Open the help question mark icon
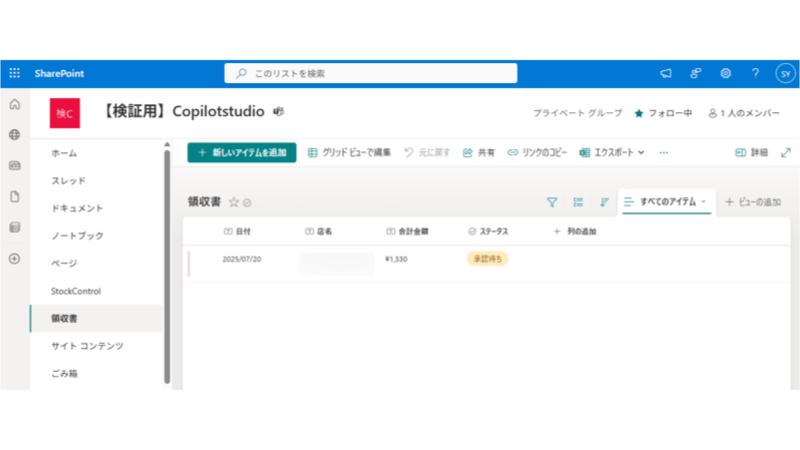 755,73
